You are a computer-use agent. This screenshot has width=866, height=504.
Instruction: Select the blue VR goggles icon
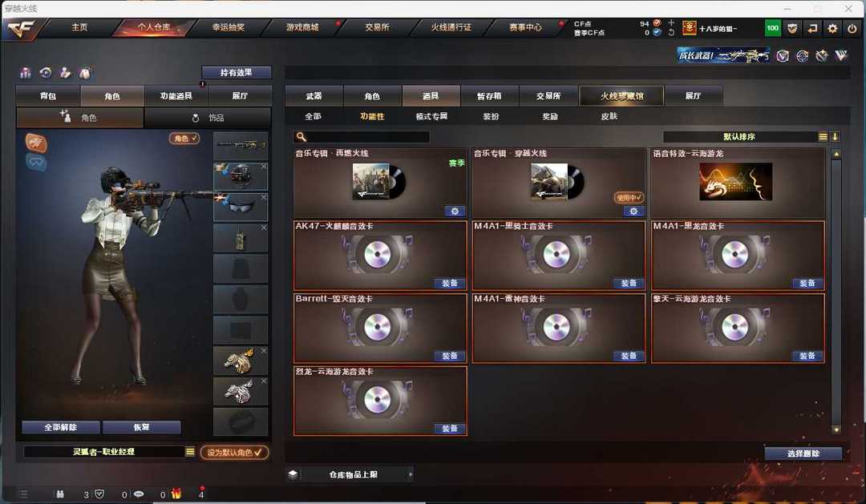pos(36,162)
